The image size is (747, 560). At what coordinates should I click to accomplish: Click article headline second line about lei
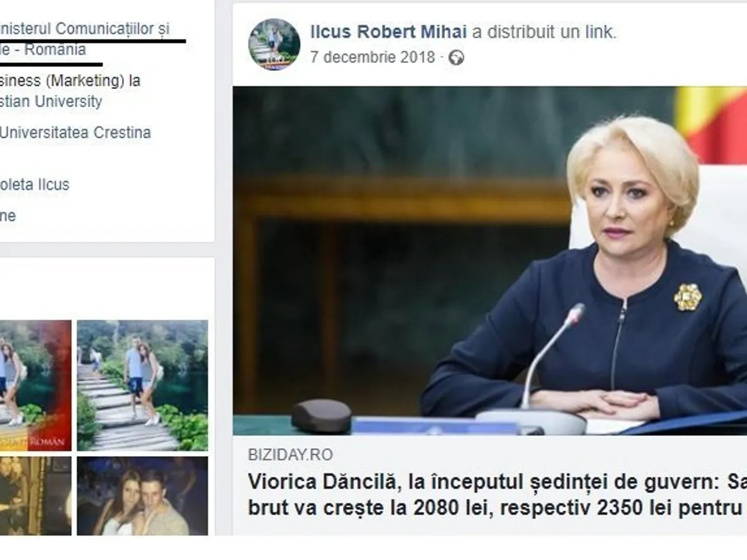[497, 508]
